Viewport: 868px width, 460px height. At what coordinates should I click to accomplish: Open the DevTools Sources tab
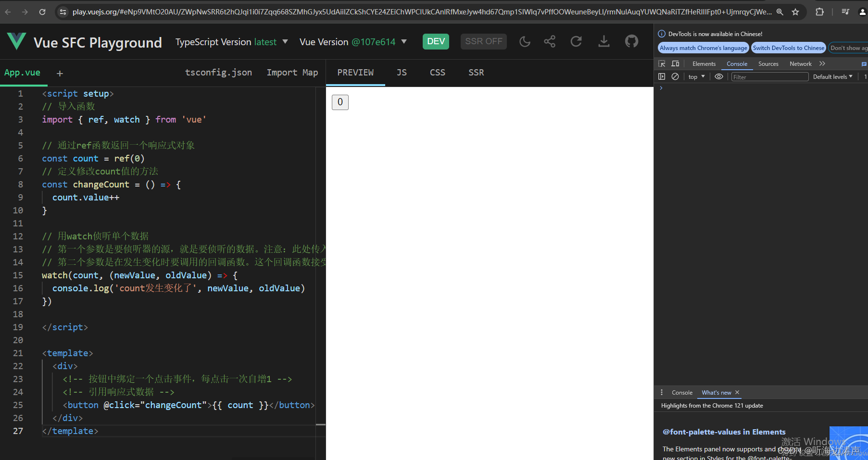click(x=768, y=64)
